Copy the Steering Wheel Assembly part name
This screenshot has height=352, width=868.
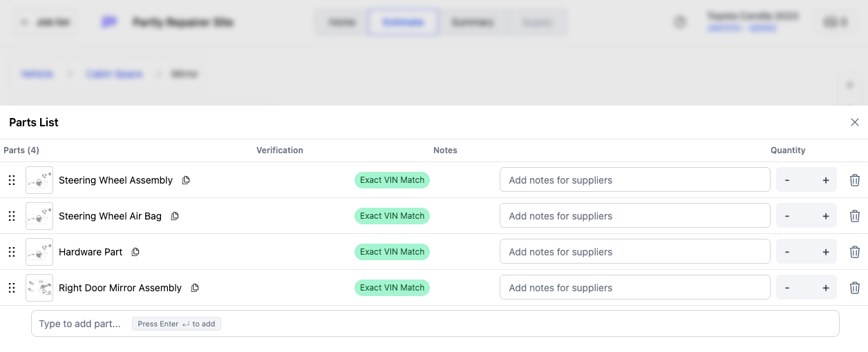coord(186,180)
